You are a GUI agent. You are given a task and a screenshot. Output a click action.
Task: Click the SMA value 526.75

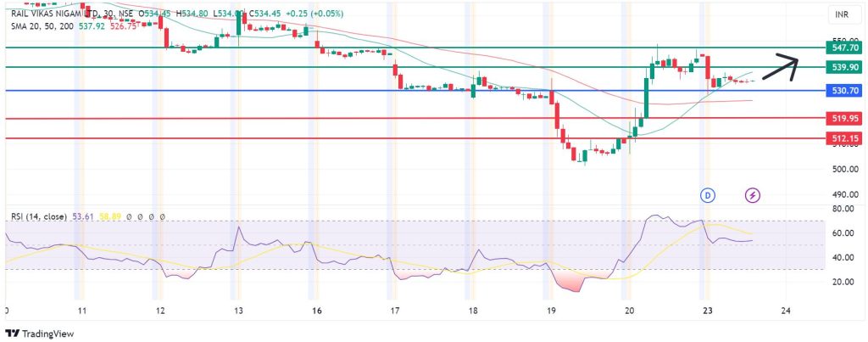point(124,25)
